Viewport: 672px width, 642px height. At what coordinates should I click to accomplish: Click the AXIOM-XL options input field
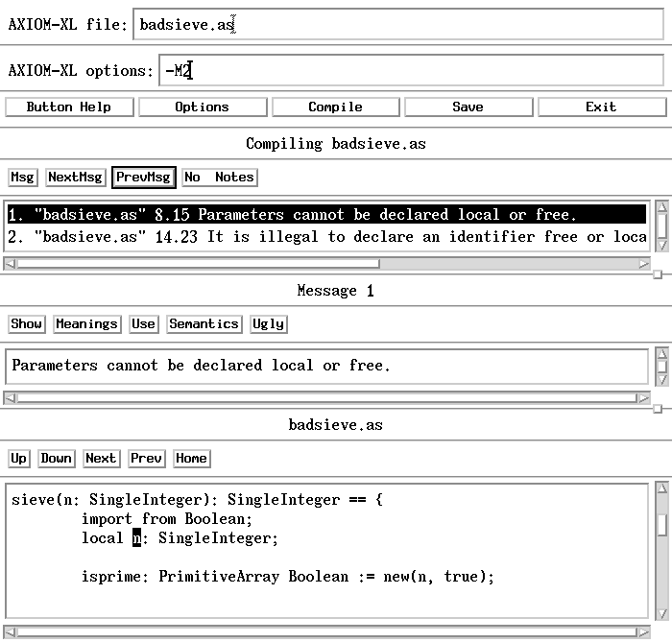pos(411,70)
